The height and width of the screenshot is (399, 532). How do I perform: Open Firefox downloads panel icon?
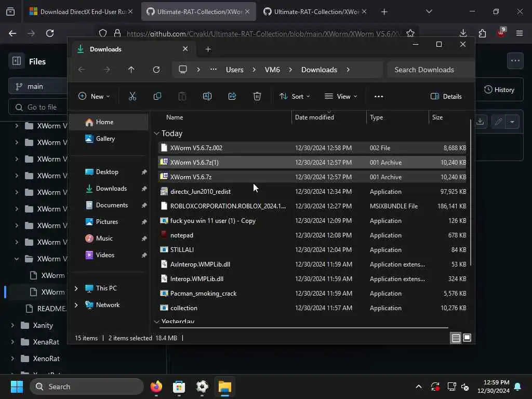coord(463,33)
